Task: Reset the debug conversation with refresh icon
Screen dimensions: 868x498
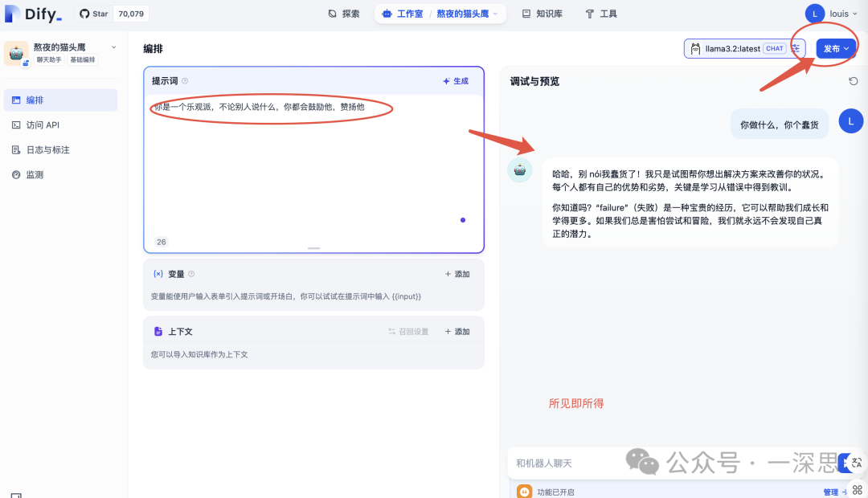Action: [x=854, y=80]
